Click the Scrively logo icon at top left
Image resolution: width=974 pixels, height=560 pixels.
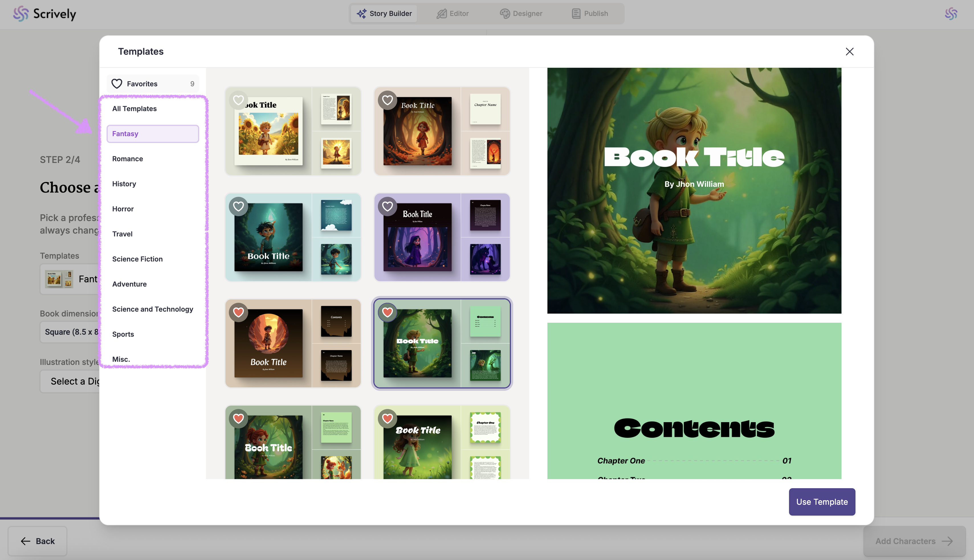pyautogui.click(x=21, y=13)
